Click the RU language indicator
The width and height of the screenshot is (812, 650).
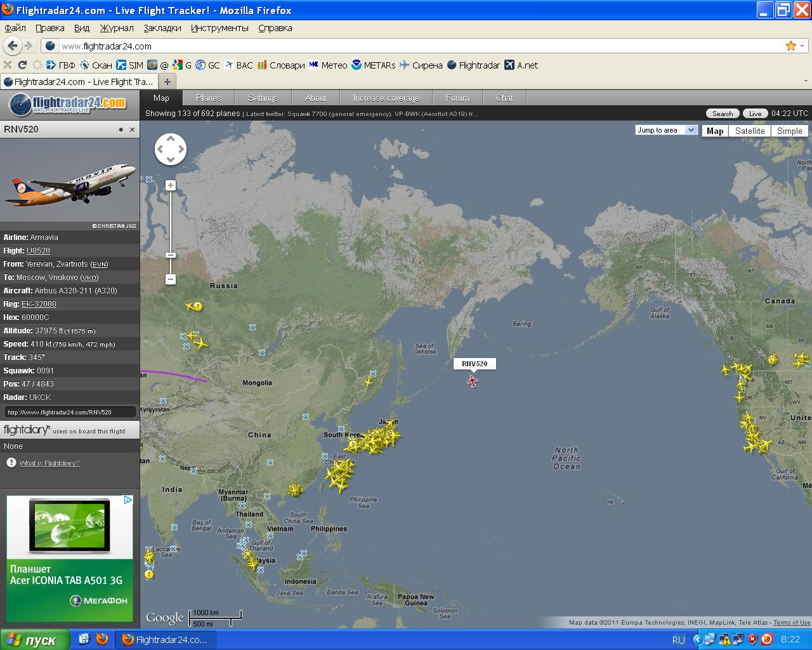point(679,640)
